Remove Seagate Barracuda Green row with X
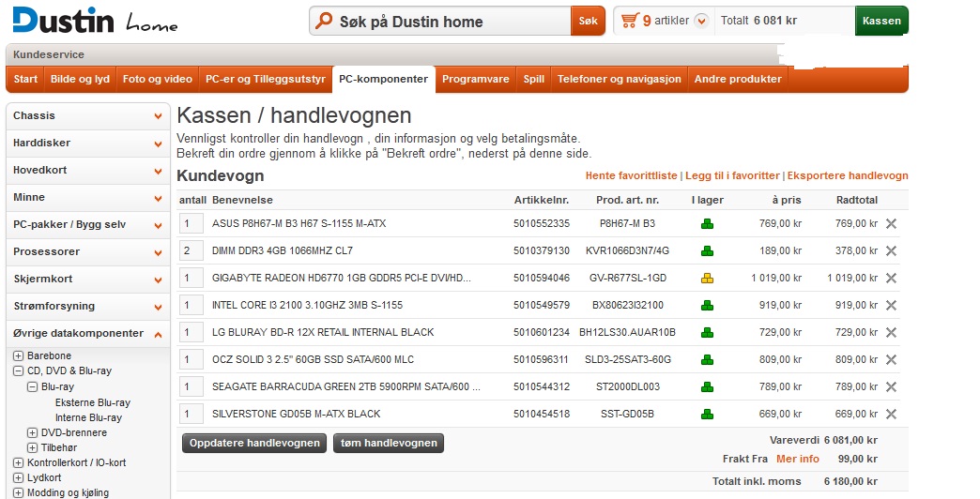The image size is (980, 499). click(891, 386)
